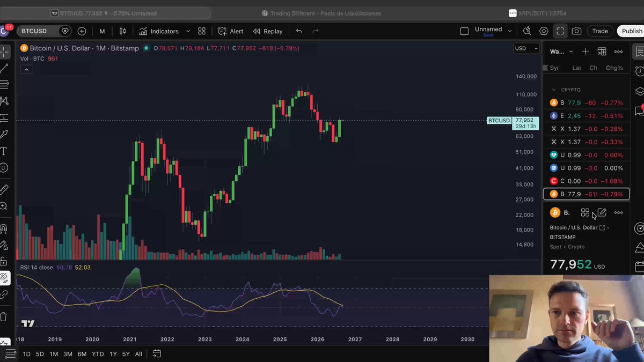644x362 pixels.
Task: Create a price Alert
Action: [231, 31]
